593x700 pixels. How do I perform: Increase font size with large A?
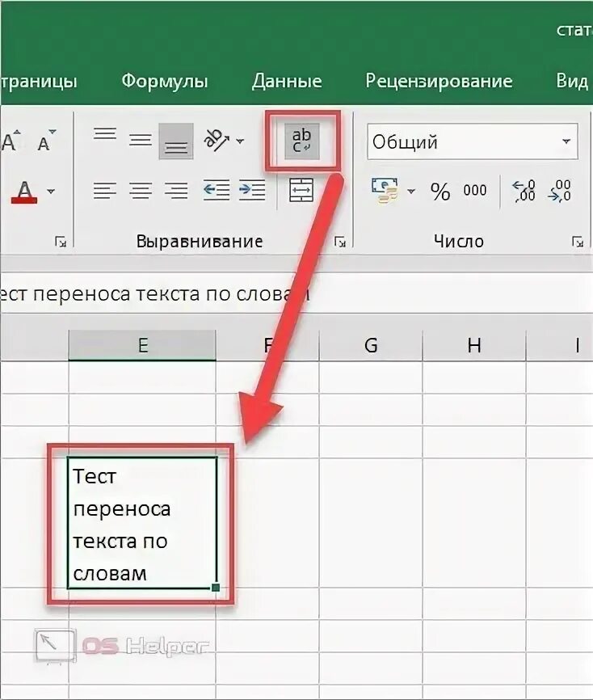[10, 141]
